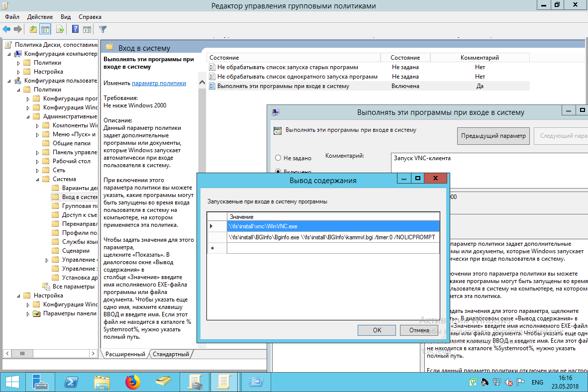
Task: Select the WinVNC.exe value row
Action: 333,226
